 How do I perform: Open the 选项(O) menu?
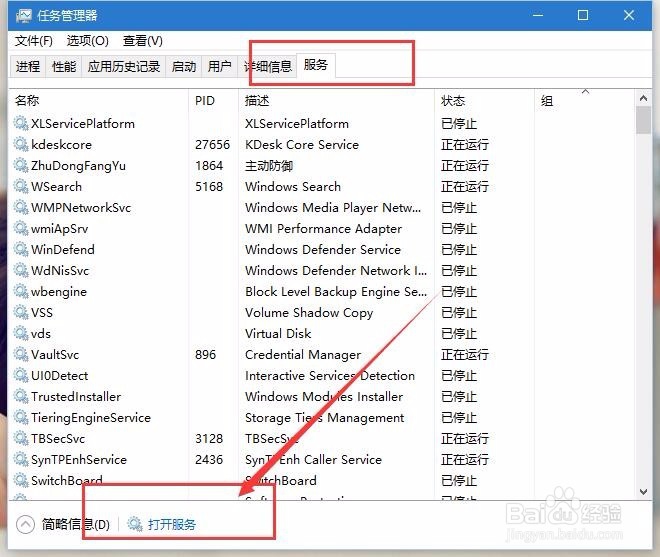pos(88,41)
